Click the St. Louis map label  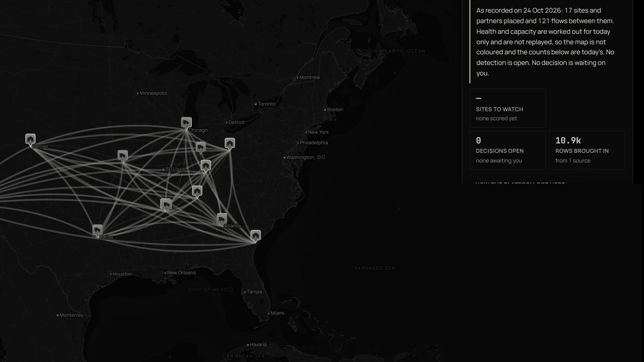[x=175, y=169]
